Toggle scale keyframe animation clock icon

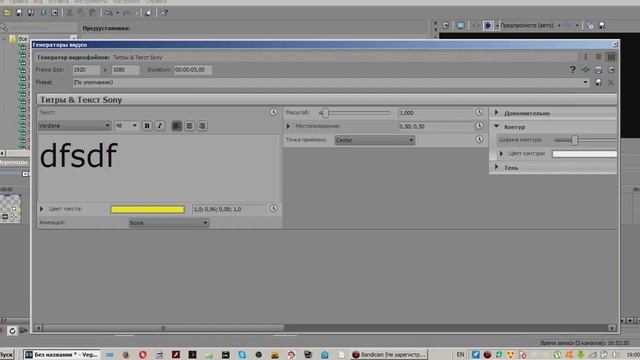[x=480, y=112]
